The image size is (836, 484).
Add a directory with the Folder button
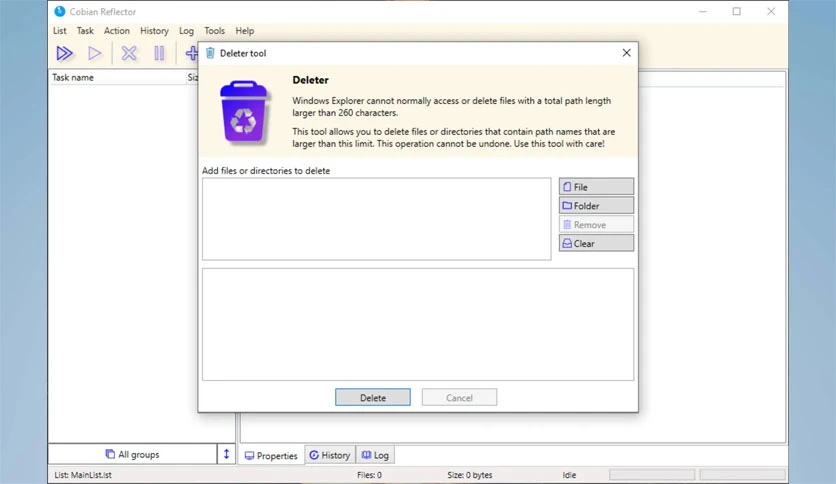pyautogui.click(x=596, y=206)
